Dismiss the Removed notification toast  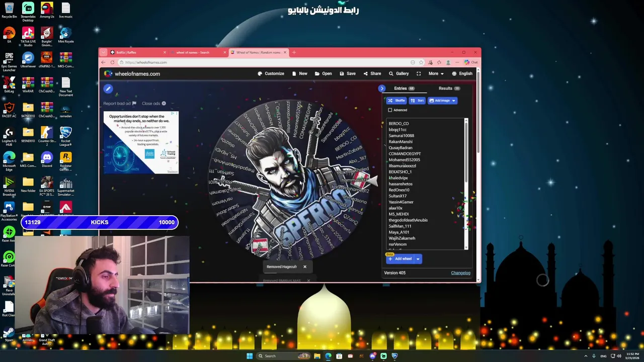point(304,267)
